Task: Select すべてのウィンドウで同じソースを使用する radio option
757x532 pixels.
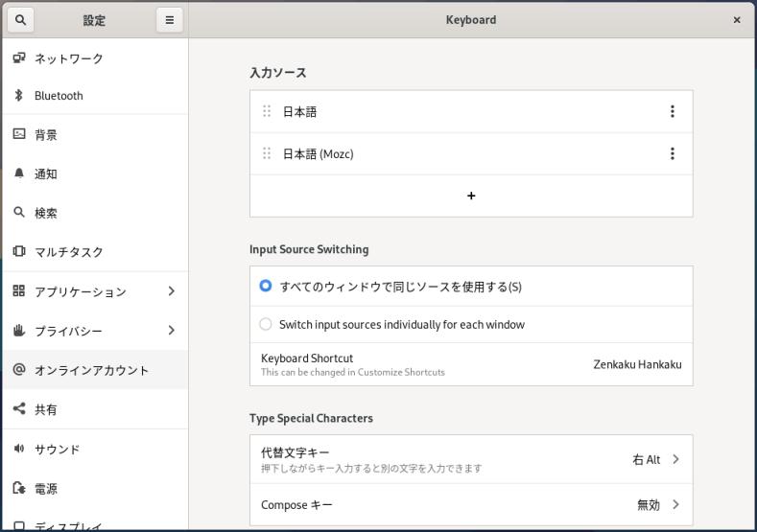Action: click(266, 286)
